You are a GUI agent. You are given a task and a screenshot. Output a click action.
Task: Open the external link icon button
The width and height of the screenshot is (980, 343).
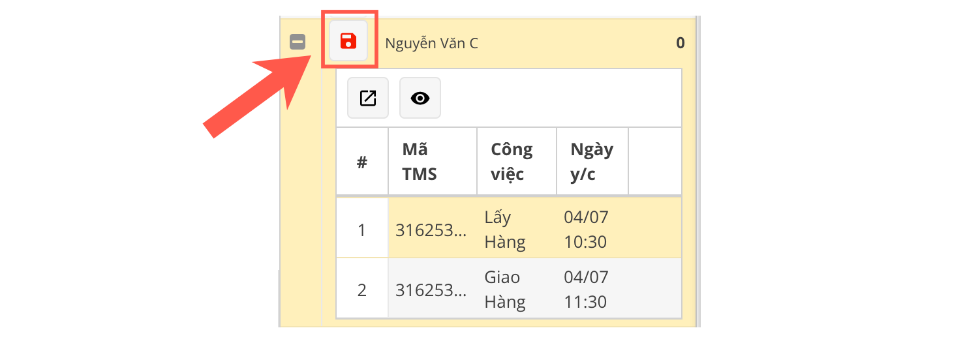tap(368, 98)
